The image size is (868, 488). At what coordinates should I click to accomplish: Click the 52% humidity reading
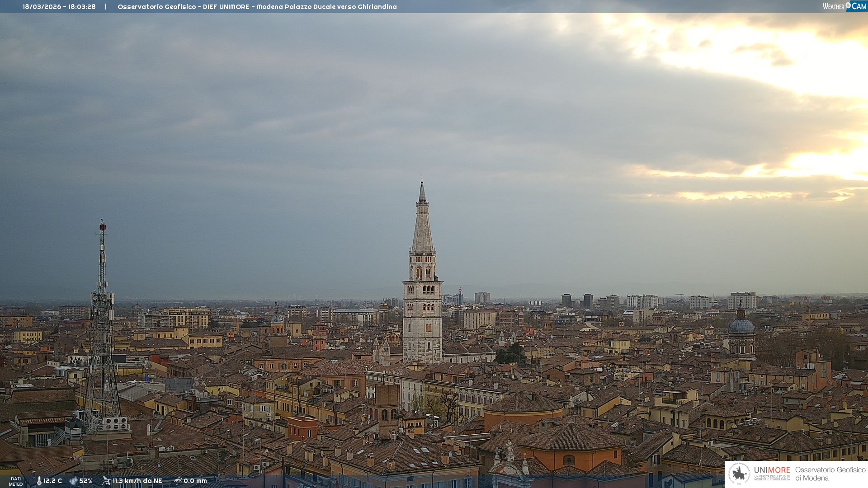86,481
